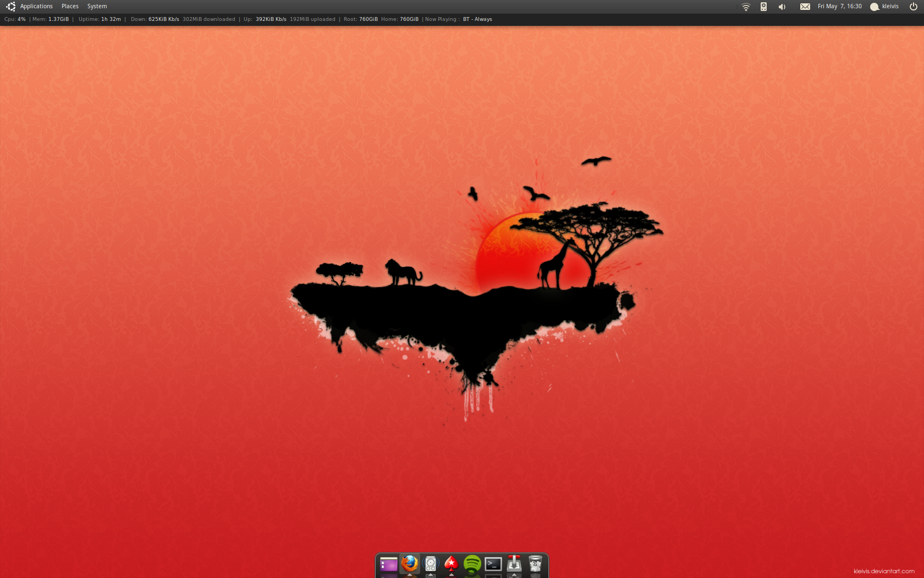This screenshot has width=924, height=578.
Task: Click the 302MiB downloaded text
Action: (208, 19)
